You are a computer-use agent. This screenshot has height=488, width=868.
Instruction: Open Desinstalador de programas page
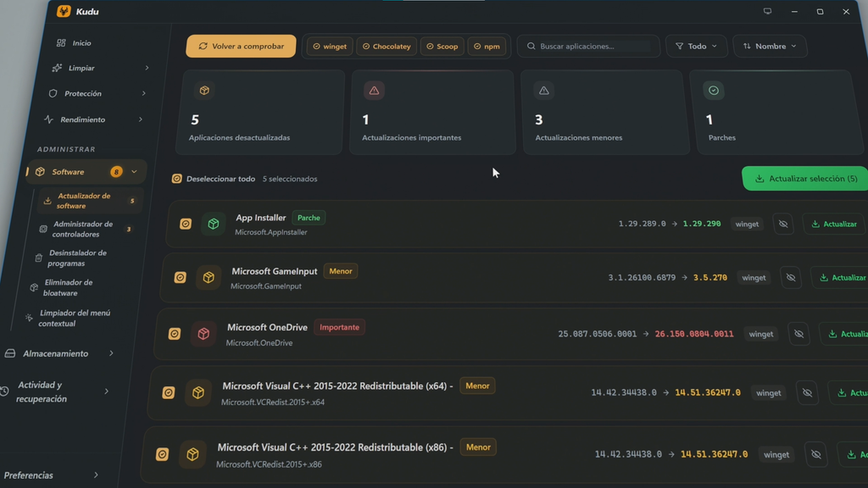[77, 258]
